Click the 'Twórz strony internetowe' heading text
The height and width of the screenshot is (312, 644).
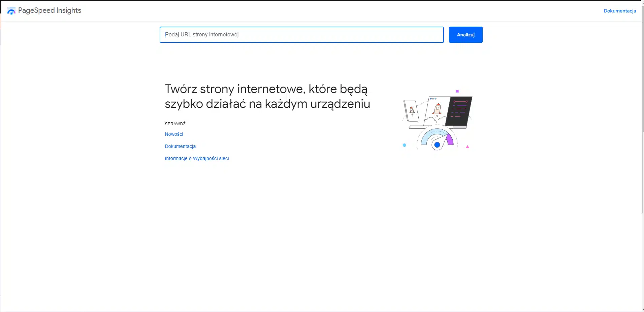click(267, 96)
